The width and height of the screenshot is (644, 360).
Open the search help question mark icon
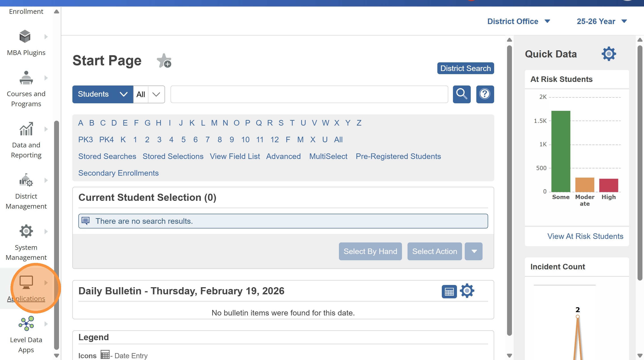(x=485, y=94)
